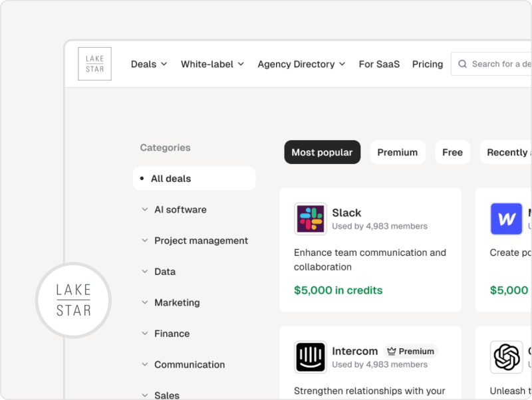Enable the Free deals filter
Viewport: 532px width, 400px height.
coord(452,151)
